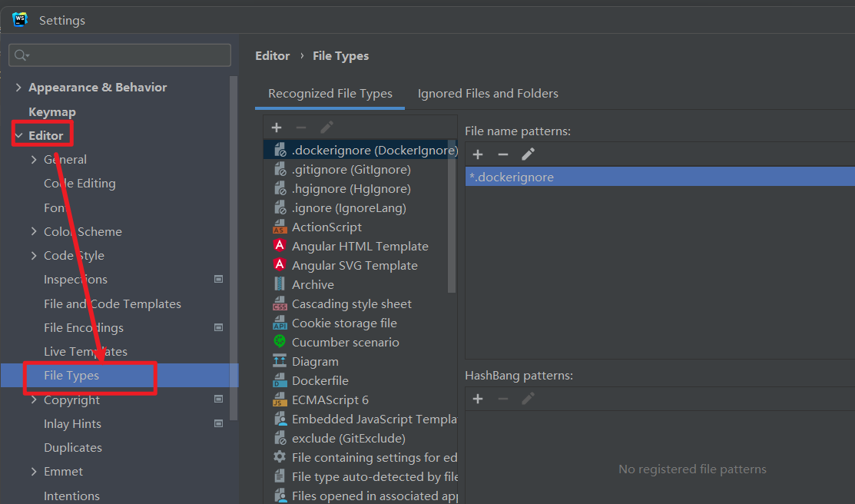Open Duplicates settings
The height and width of the screenshot is (504, 855).
[73, 448]
